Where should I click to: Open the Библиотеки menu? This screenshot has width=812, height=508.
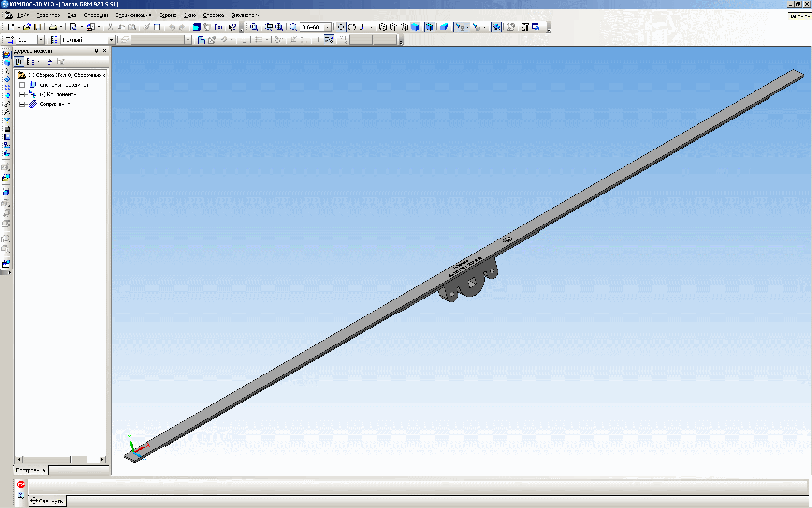(x=246, y=15)
